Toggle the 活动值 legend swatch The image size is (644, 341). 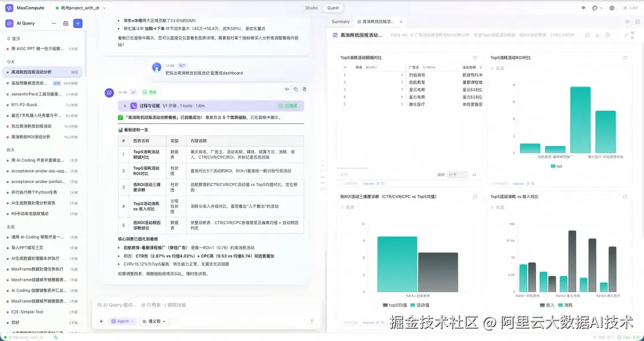point(413,305)
